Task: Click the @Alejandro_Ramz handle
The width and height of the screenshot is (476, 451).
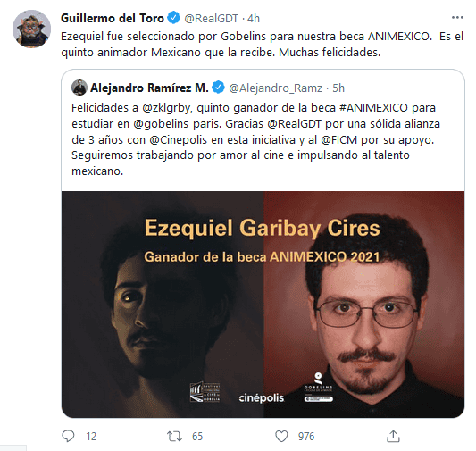Action: pyautogui.click(x=275, y=88)
